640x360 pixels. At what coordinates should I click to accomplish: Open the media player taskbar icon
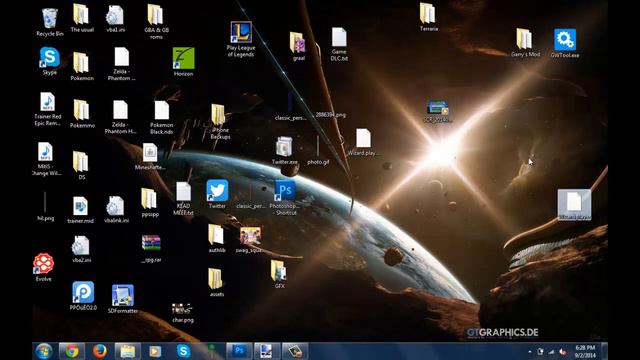tap(155, 351)
